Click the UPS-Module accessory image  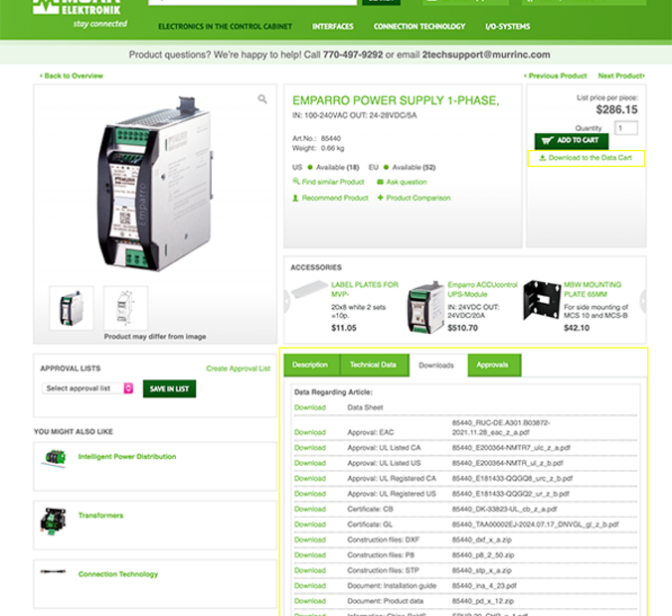pyautogui.click(x=425, y=307)
